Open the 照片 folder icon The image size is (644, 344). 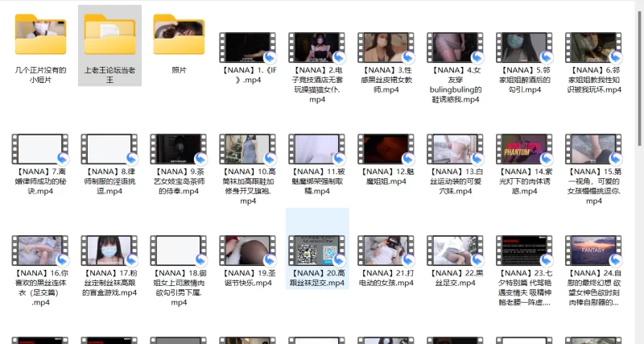[x=179, y=35]
